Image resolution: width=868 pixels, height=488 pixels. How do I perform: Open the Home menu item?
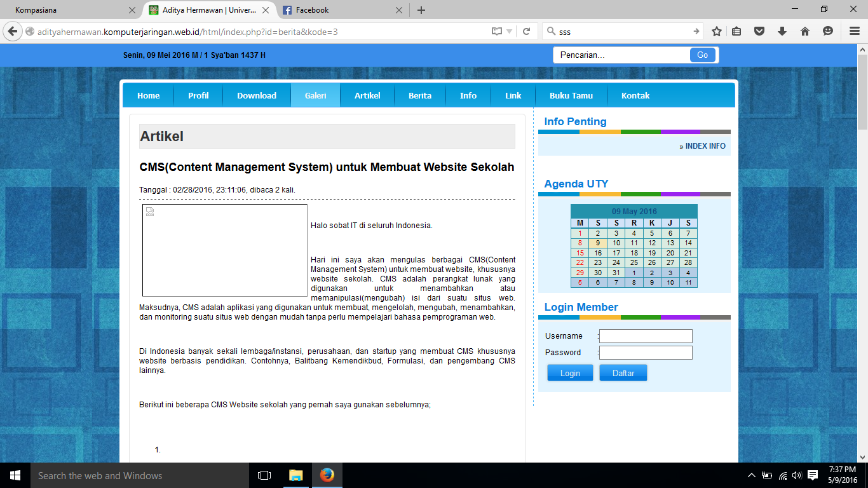[149, 95]
